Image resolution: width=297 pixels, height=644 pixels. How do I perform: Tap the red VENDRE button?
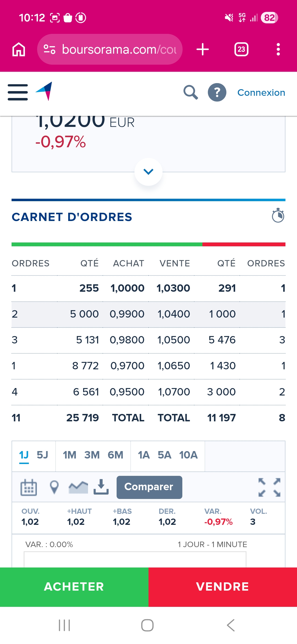(223, 587)
